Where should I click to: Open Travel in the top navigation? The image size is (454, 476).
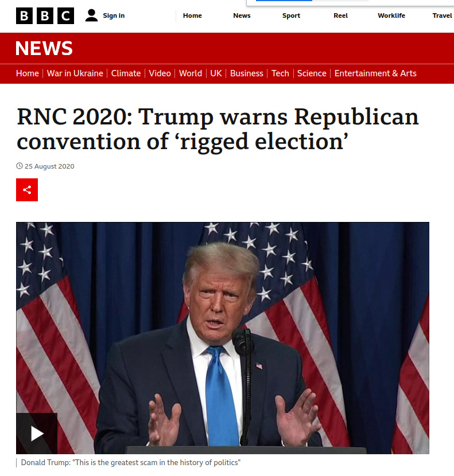tap(443, 15)
